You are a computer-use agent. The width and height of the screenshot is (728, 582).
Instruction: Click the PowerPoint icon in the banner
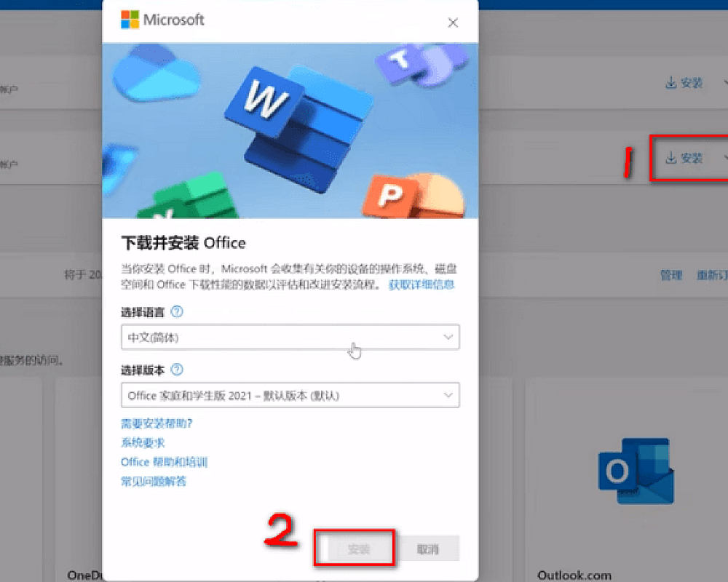pyautogui.click(x=392, y=194)
